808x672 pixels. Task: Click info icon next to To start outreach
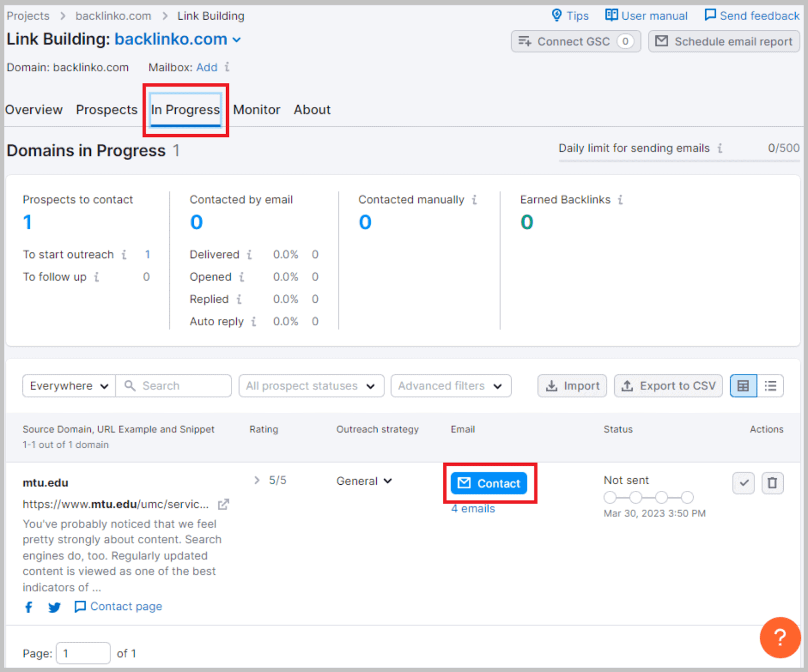124,254
